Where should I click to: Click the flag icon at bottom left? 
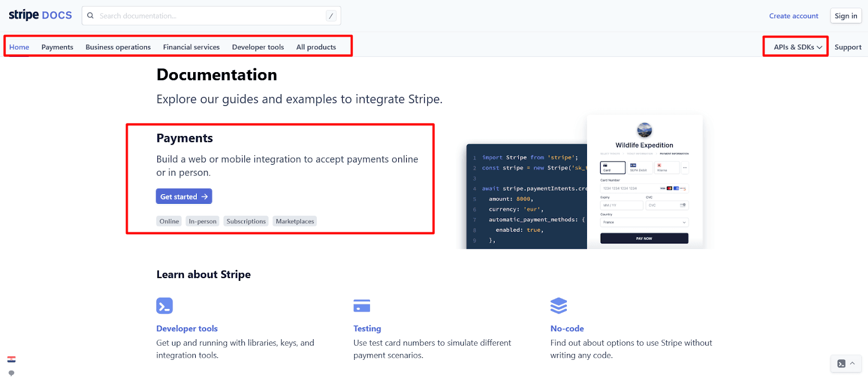tap(11, 359)
